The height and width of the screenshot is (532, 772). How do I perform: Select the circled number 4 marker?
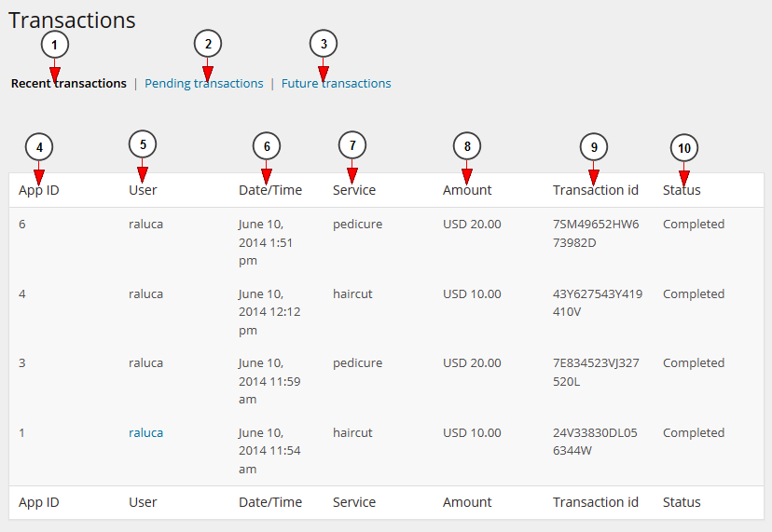(39, 146)
